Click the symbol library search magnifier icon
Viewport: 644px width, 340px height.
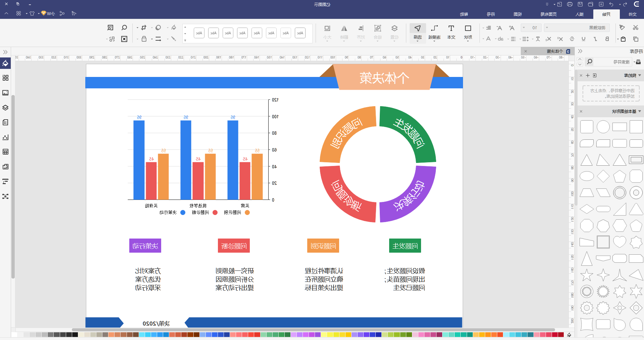click(x=590, y=61)
